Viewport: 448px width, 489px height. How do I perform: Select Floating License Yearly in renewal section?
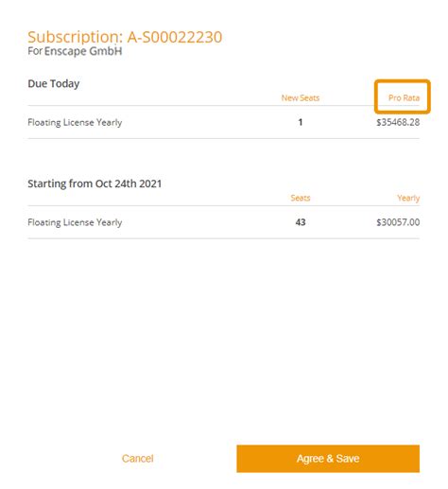[x=75, y=222]
